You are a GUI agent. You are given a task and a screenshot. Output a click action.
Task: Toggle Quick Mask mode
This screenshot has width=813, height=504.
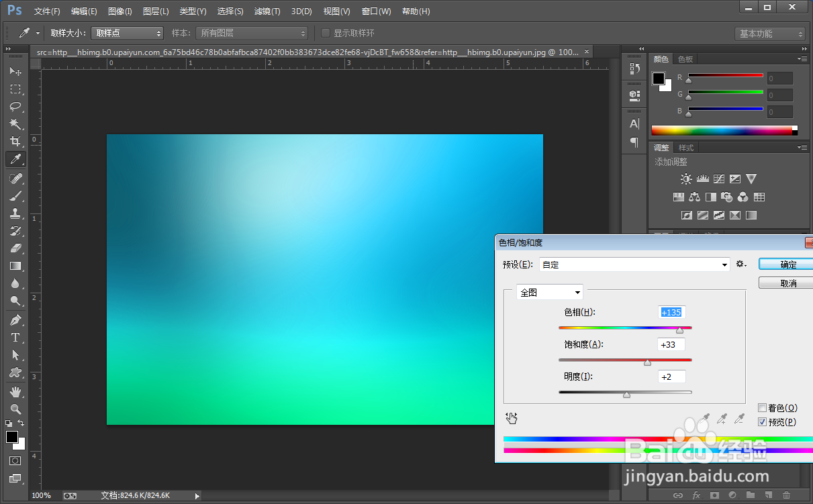(x=15, y=461)
